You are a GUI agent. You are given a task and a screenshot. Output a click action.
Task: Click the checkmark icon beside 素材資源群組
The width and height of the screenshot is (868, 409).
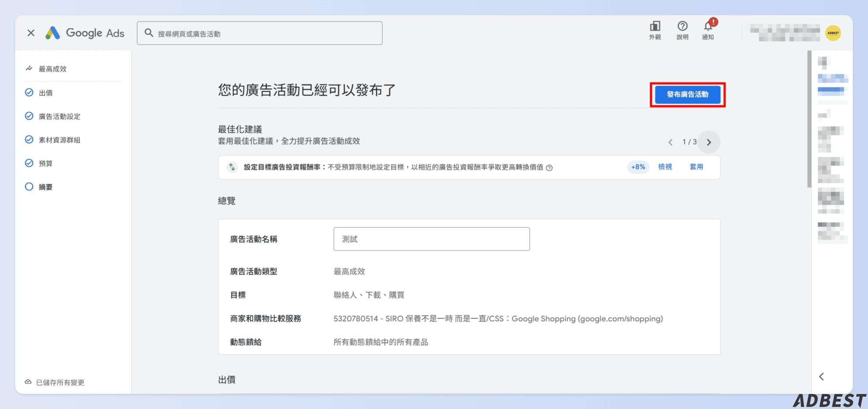point(29,139)
